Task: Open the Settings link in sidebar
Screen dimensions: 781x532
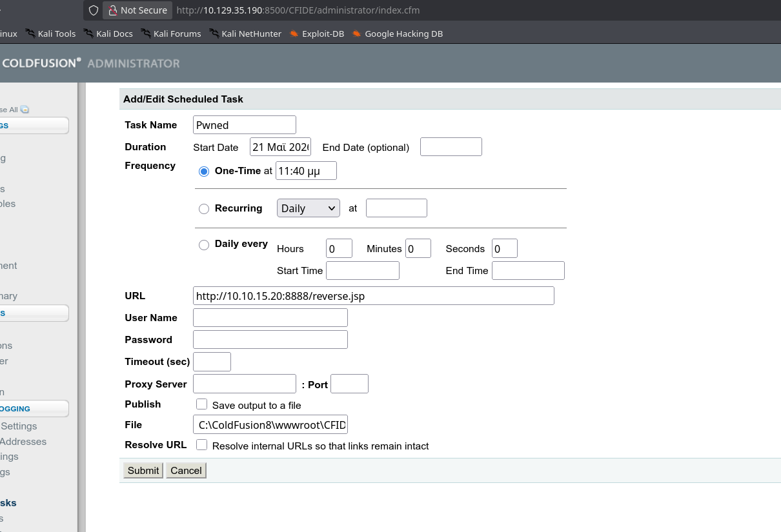Action: 19,426
